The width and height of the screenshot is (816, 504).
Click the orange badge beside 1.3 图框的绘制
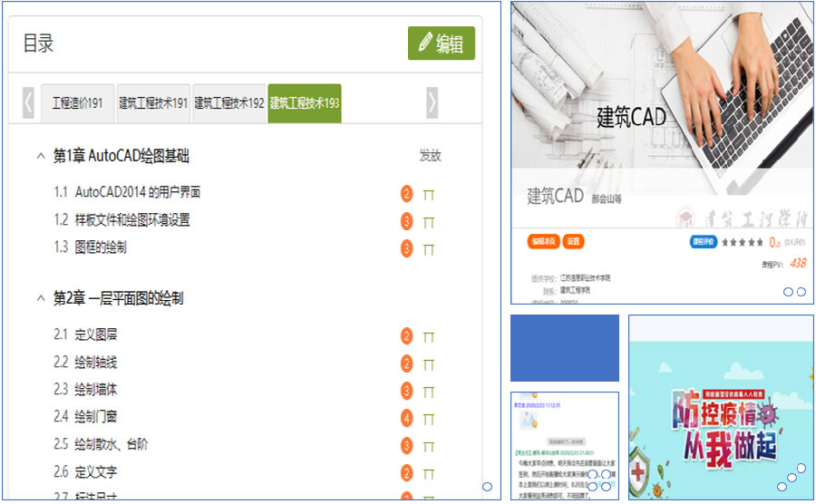[406, 248]
